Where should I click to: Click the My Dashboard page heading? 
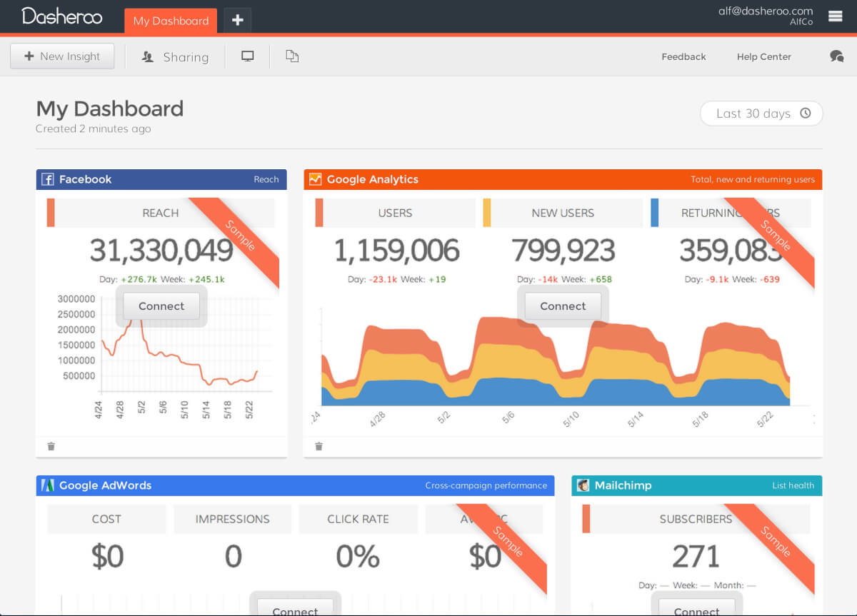pos(110,108)
